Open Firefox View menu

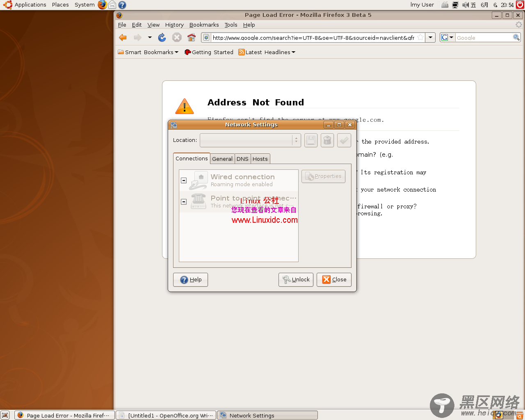click(153, 25)
